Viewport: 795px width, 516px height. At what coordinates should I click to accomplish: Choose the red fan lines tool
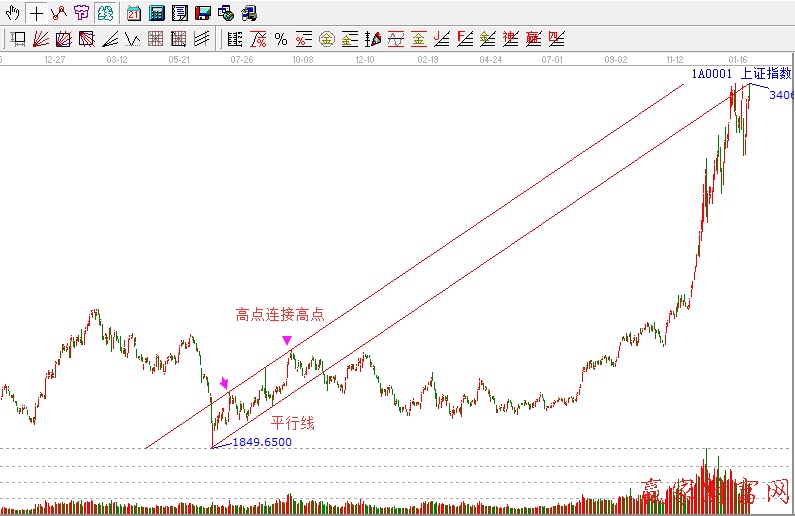click(41, 39)
